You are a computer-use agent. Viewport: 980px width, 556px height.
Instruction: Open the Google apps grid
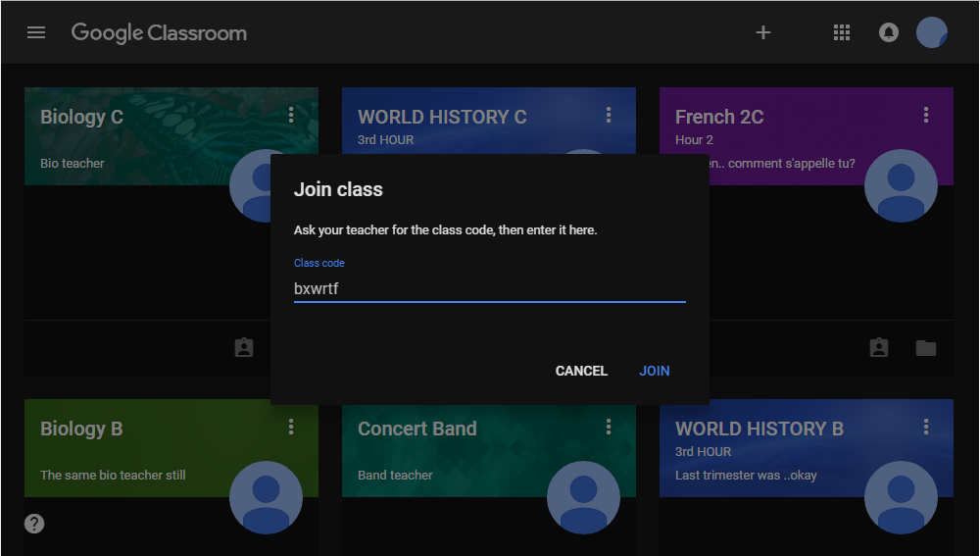[x=842, y=32]
